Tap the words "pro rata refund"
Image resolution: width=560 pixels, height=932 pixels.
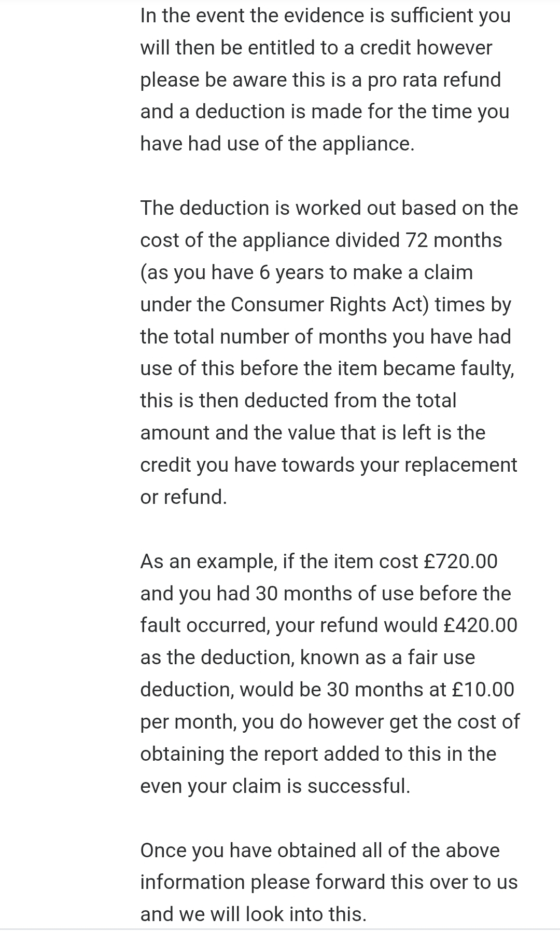click(434, 80)
